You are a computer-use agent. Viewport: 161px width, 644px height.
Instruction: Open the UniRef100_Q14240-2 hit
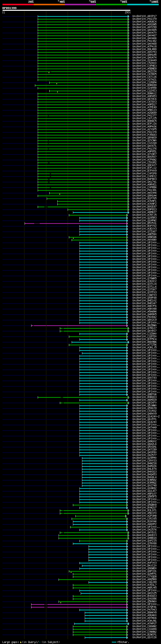tap(146, 417)
